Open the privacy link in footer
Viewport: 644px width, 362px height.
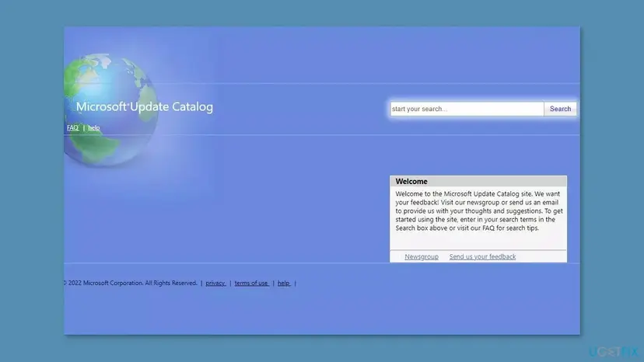tap(215, 283)
